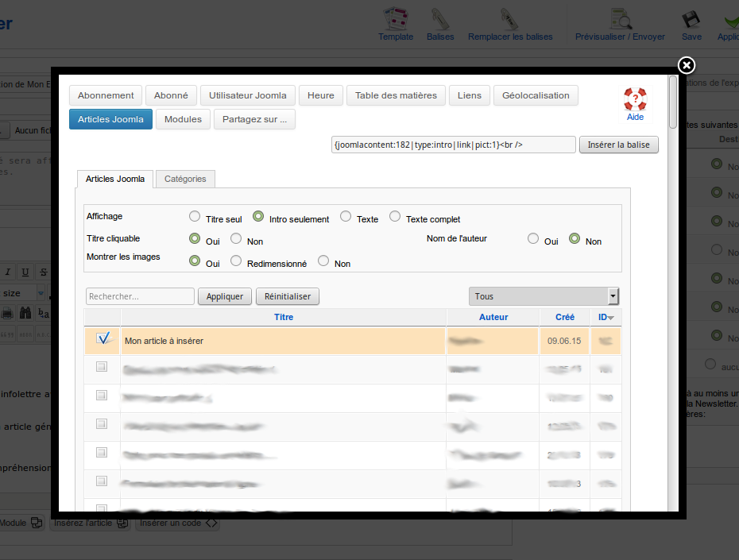The image size is (739, 560).
Task: Switch to the Catégories tab
Action: coord(185,179)
